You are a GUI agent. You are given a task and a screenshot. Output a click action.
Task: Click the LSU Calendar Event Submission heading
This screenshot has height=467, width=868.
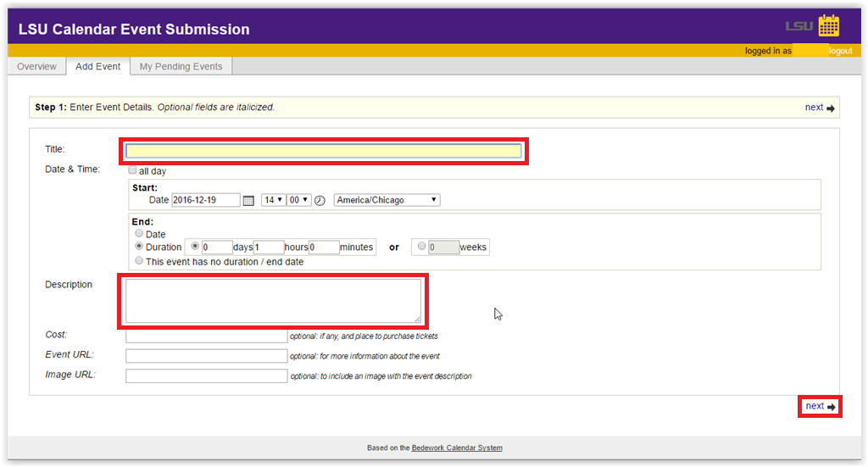[x=134, y=30]
